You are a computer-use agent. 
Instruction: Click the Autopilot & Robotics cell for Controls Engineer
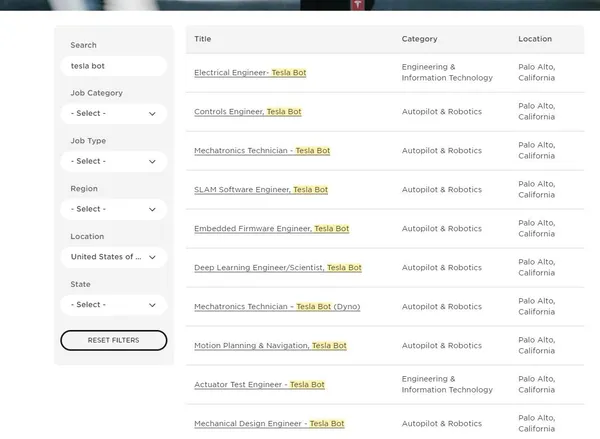442,112
